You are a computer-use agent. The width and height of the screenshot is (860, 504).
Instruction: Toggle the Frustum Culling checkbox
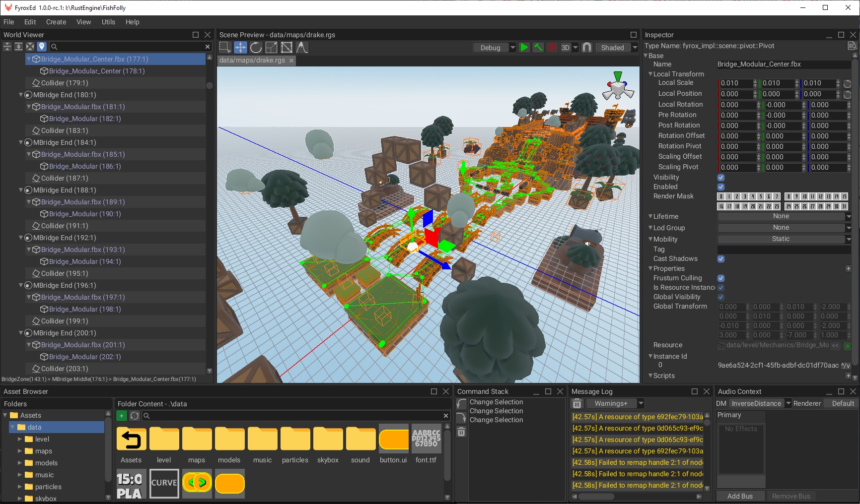click(721, 278)
